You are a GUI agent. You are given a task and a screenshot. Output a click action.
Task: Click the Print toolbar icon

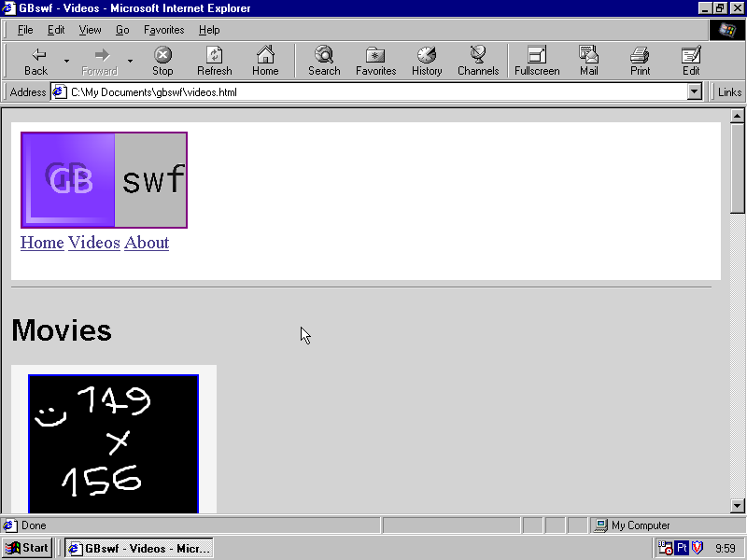point(640,61)
